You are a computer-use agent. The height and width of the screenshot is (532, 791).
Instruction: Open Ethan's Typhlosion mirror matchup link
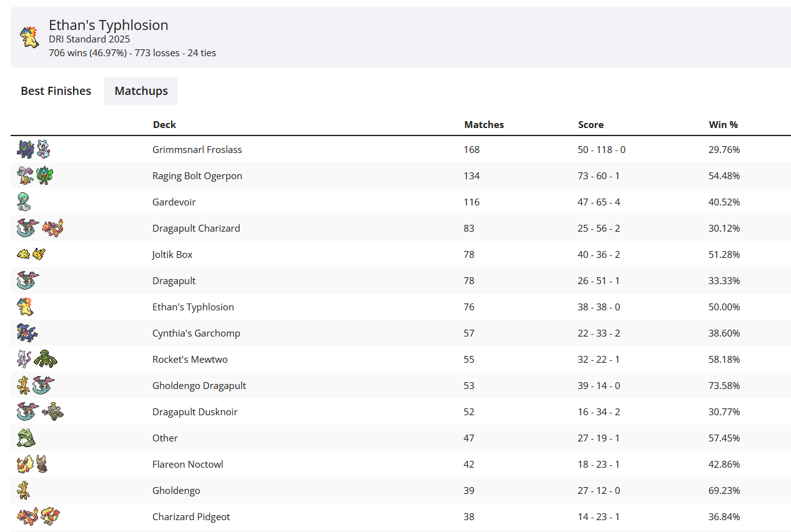click(193, 307)
